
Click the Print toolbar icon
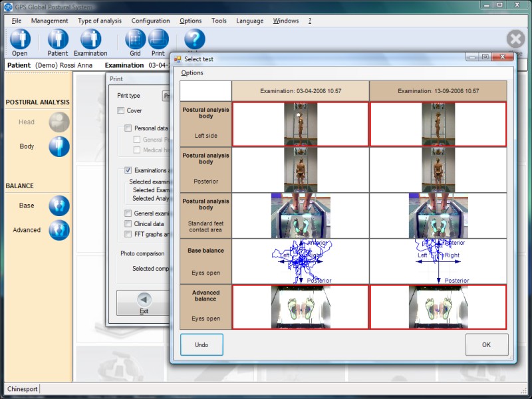158,39
